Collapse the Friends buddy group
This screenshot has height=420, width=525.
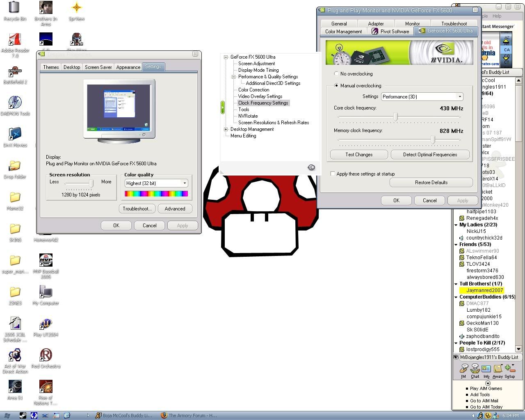pyautogui.click(x=456, y=244)
